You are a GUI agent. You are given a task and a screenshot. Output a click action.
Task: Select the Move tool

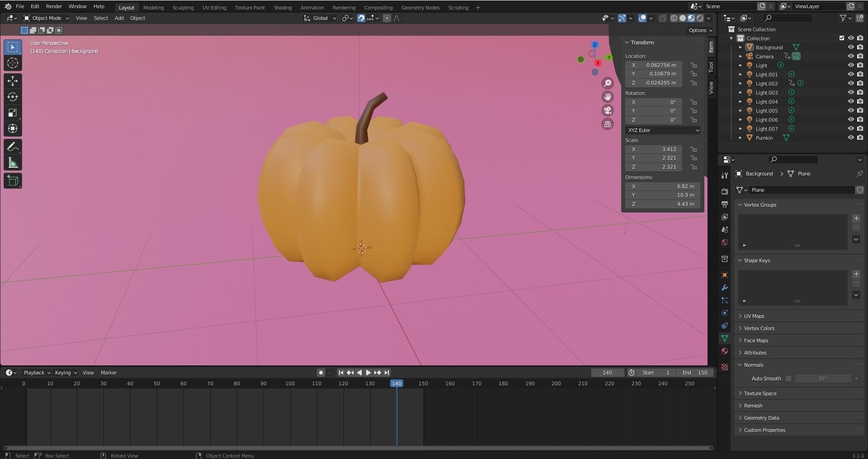(x=13, y=81)
